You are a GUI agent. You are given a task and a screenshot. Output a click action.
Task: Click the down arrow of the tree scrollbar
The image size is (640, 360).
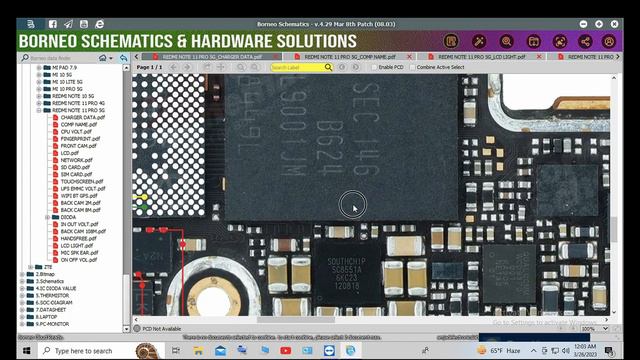(x=126, y=328)
